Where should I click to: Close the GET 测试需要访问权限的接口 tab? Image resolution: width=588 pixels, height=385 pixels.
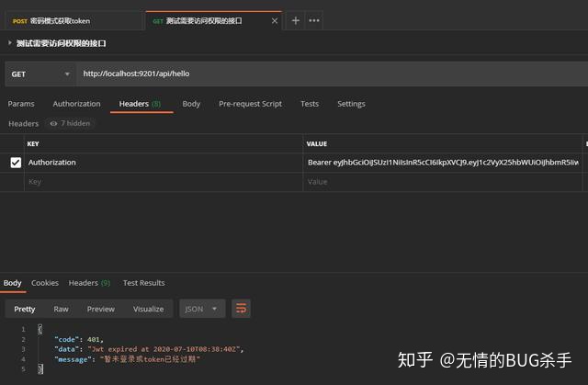[x=275, y=21]
